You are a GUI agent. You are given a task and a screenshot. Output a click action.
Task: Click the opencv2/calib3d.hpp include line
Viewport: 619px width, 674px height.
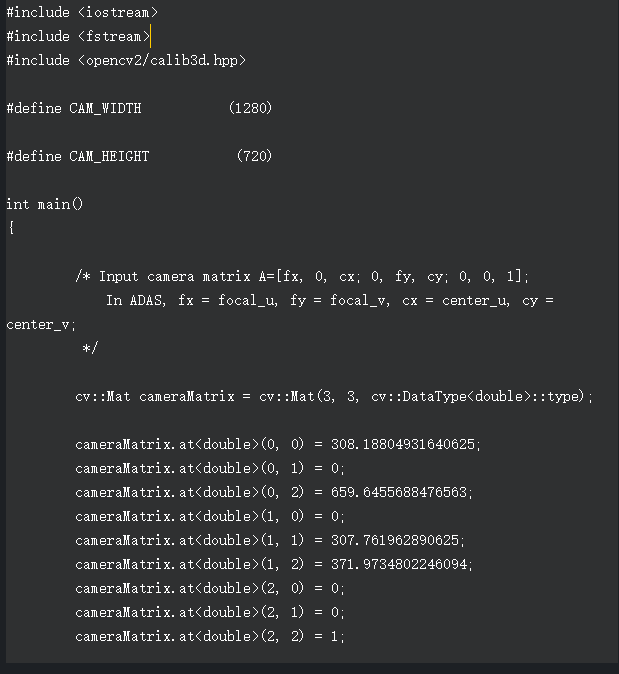(x=125, y=60)
